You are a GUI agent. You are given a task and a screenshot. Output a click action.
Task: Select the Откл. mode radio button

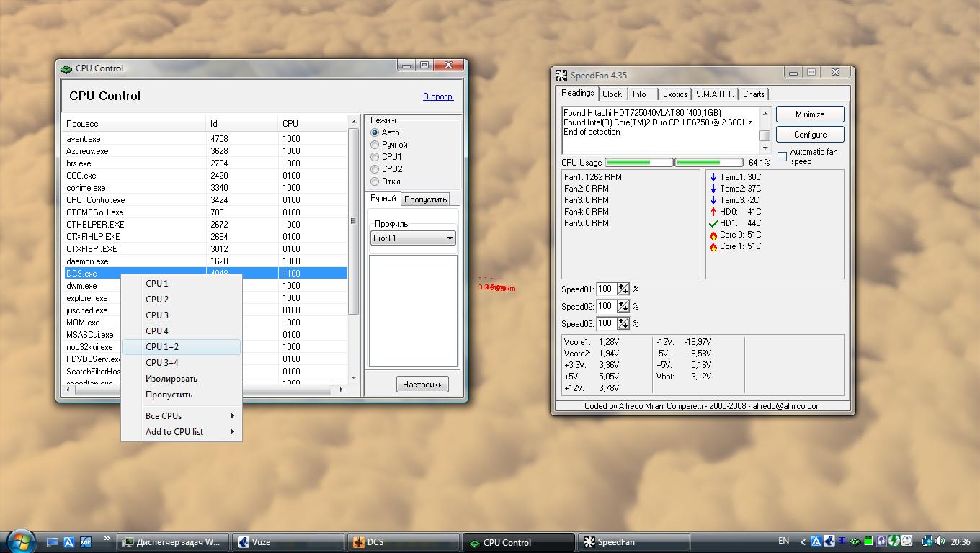(375, 181)
